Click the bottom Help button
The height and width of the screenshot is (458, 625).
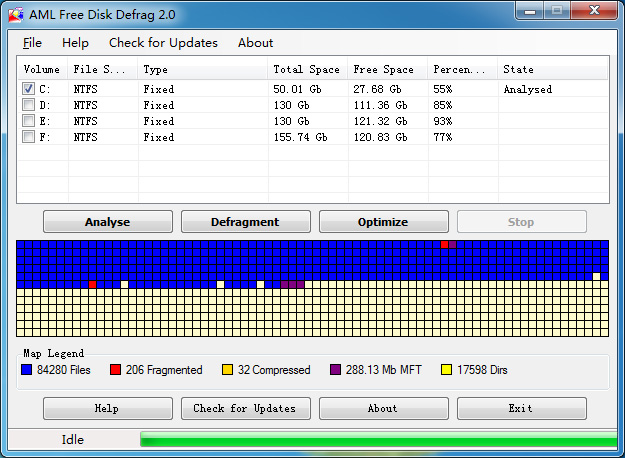pos(108,408)
